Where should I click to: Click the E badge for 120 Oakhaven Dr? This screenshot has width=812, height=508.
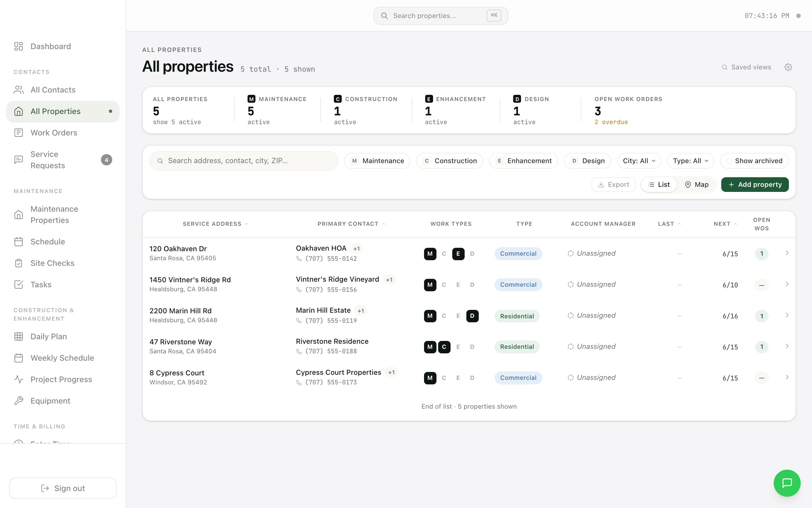458,254
